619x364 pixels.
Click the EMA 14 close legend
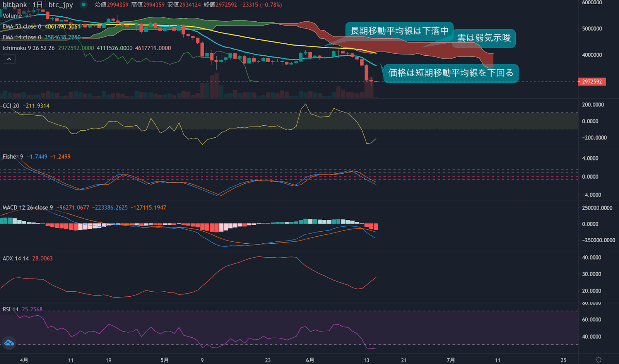(x=22, y=38)
